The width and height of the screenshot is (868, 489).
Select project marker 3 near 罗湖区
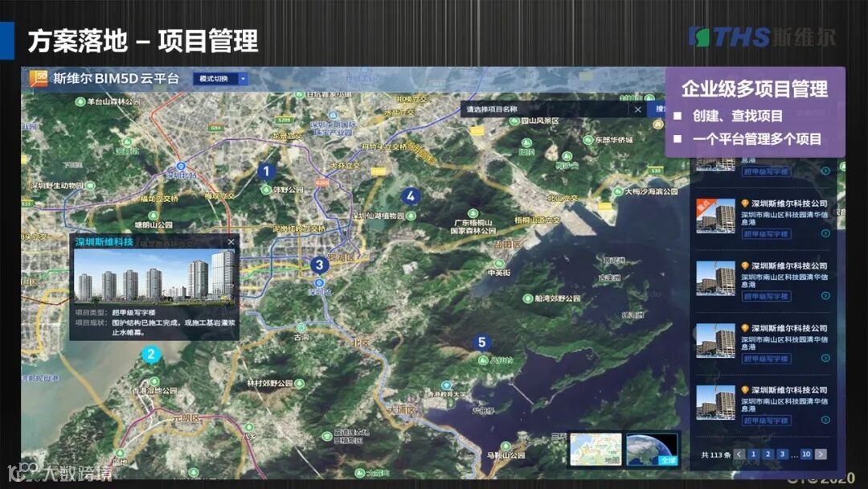pos(319,265)
